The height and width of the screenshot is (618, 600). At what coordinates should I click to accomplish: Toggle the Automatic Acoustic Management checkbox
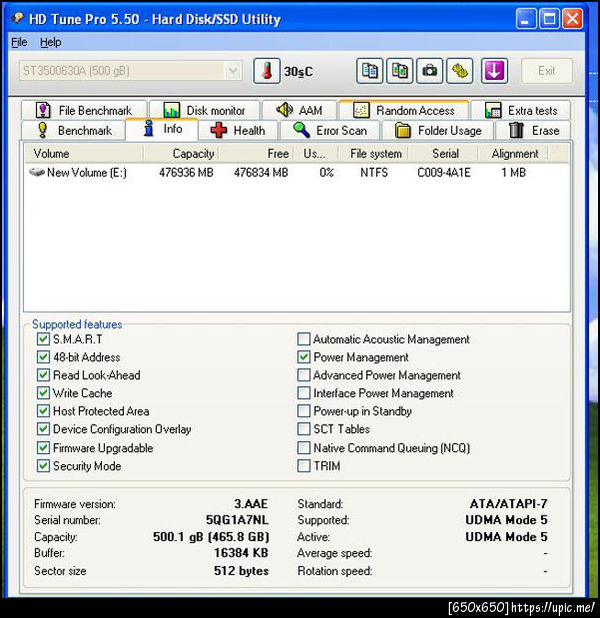coord(304,339)
